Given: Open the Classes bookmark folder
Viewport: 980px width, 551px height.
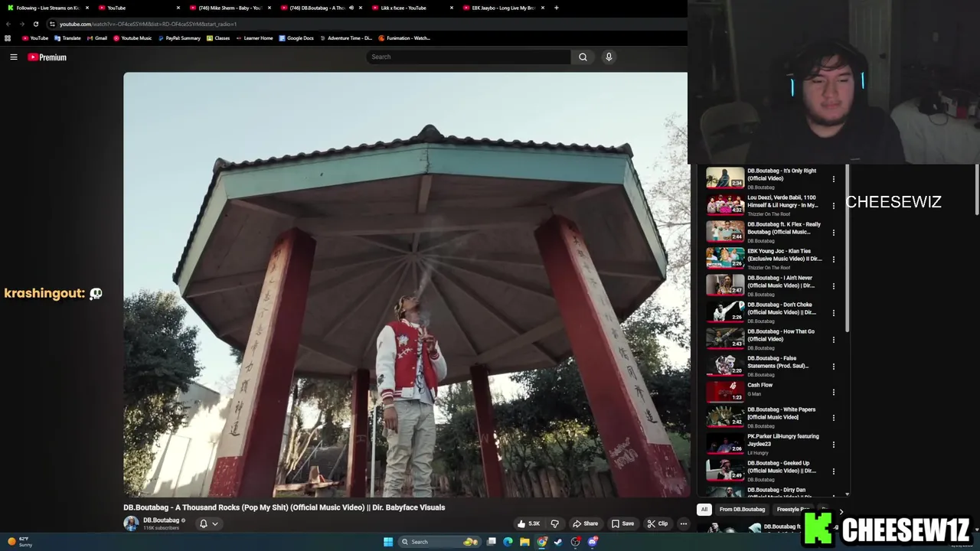Looking at the screenshot, I should [x=218, y=37].
